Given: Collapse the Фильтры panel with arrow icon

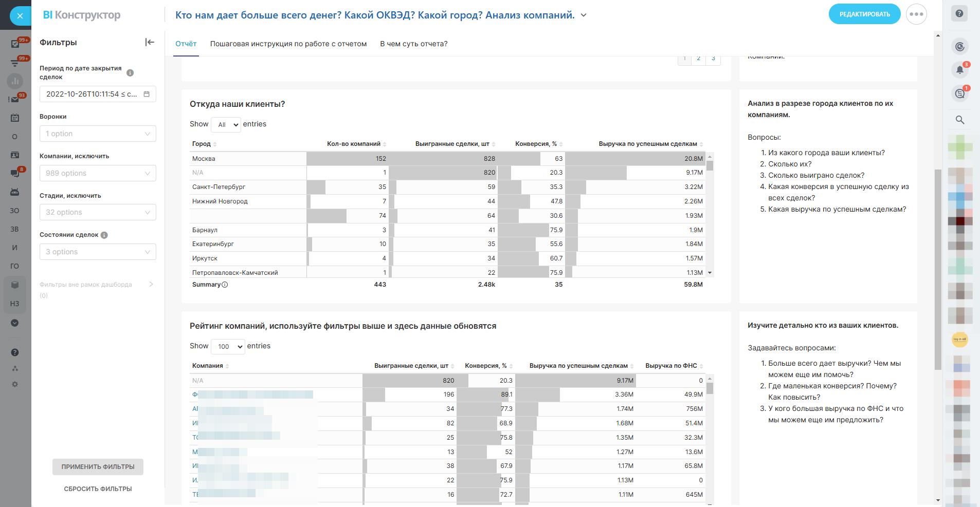Looking at the screenshot, I should (150, 42).
